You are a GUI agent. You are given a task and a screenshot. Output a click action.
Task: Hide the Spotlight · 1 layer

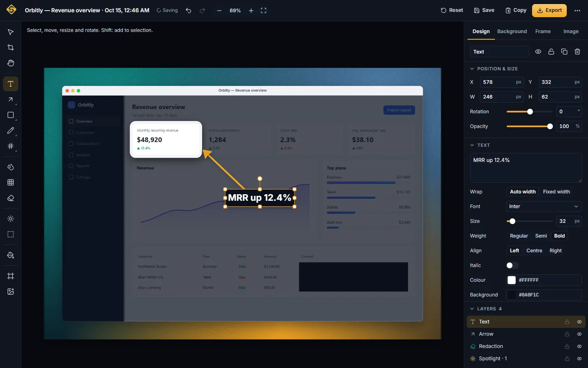pos(579,359)
